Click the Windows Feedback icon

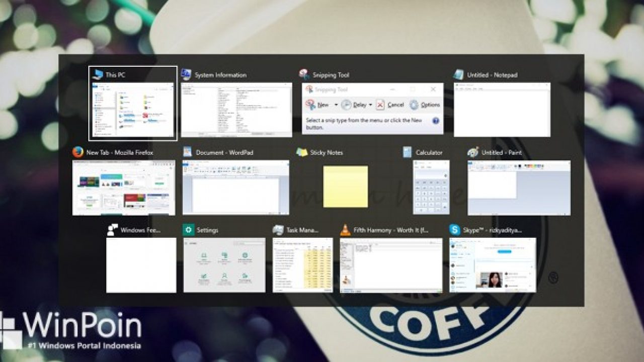(113, 230)
